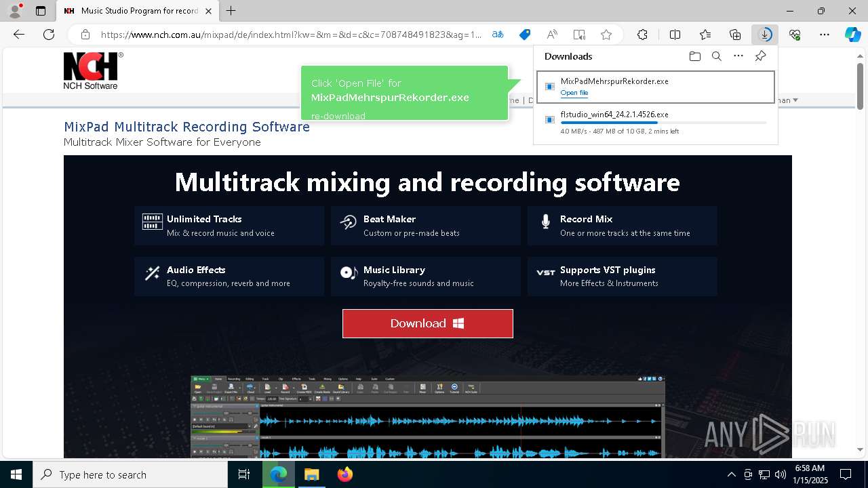Close the Music Studio Program tab
868x488 pixels.
pyautogui.click(x=208, y=11)
